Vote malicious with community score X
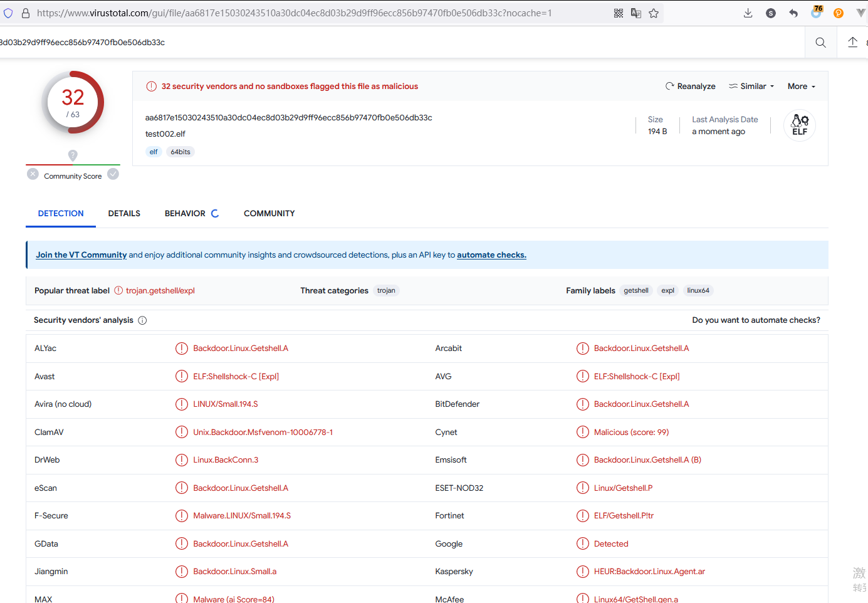The width and height of the screenshot is (868, 603). pos(33,174)
